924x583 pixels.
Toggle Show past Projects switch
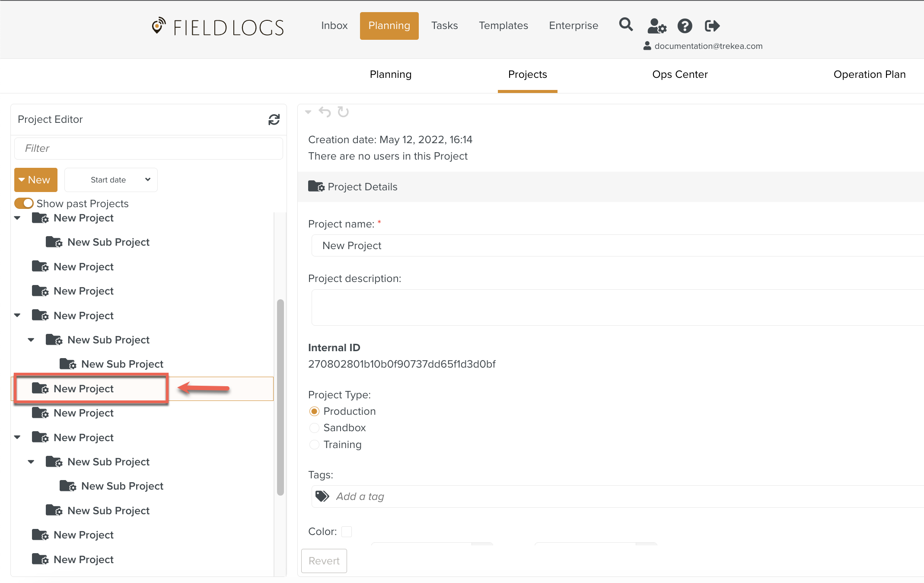[x=24, y=203]
